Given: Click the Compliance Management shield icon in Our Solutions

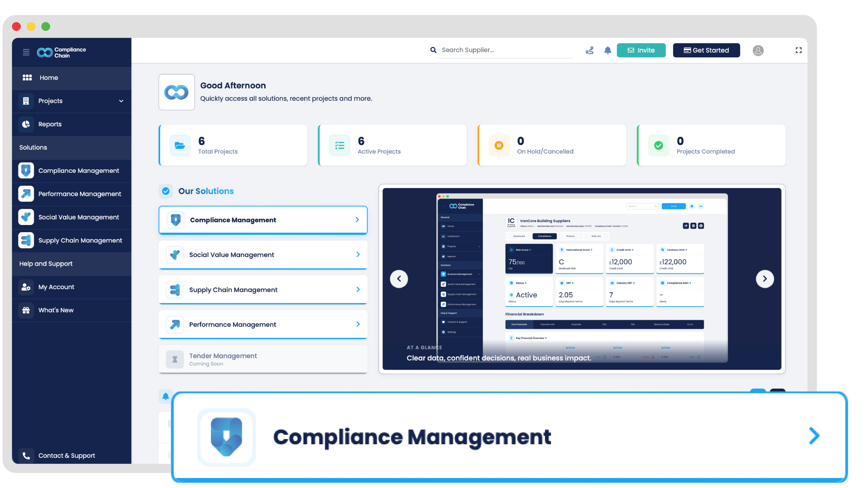Looking at the screenshot, I should 175,220.
